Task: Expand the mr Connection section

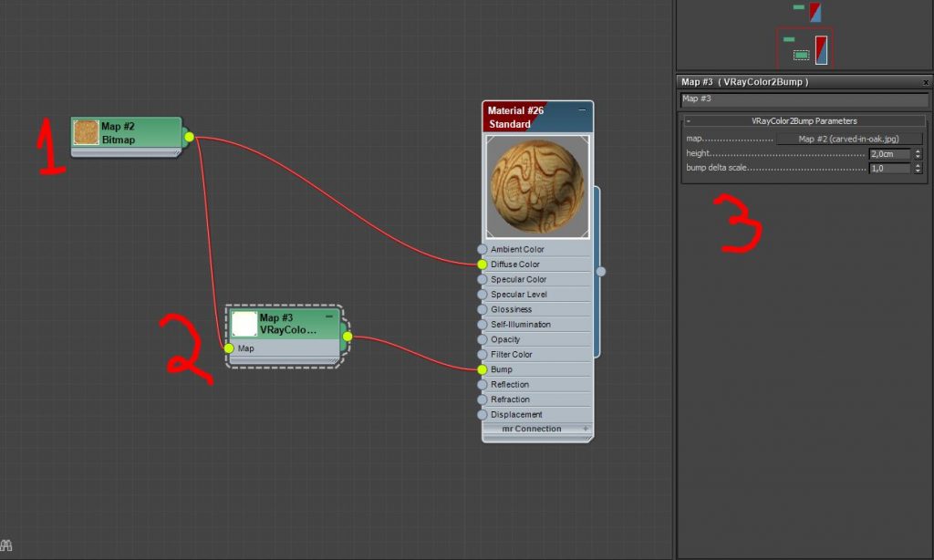Action: [x=586, y=429]
